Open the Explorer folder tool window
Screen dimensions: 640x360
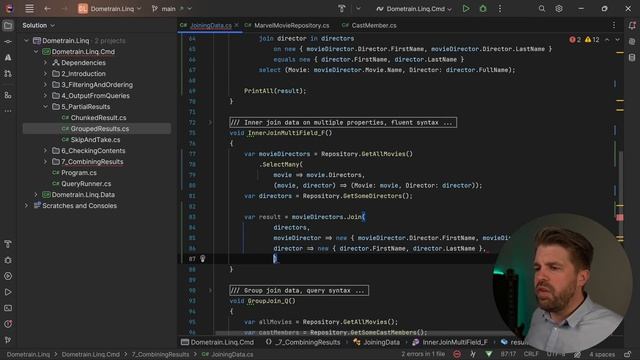pyautogui.click(x=8, y=26)
